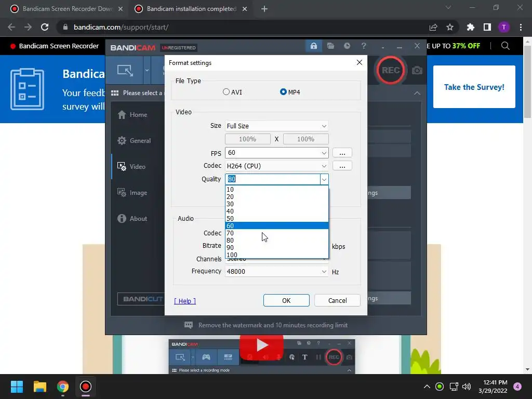
Task: Click the Codec settings ellipsis button
Action: pyautogui.click(x=342, y=166)
